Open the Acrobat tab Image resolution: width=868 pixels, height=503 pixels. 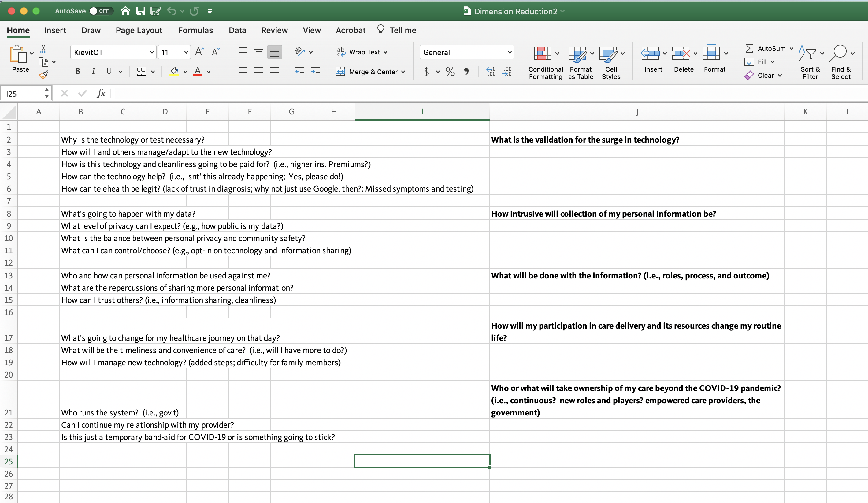[351, 30]
